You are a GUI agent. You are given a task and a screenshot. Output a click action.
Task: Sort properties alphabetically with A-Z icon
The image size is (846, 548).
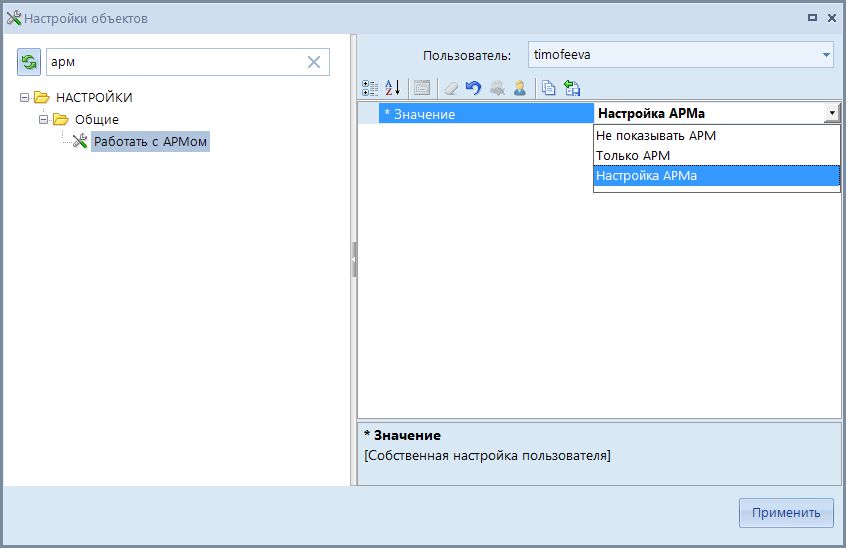click(392, 88)
